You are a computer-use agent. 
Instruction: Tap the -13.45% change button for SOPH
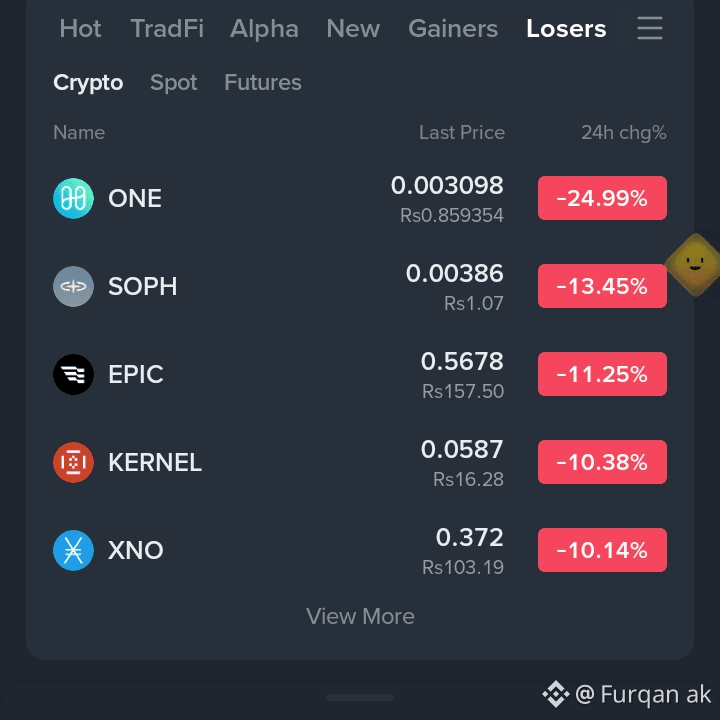click(x=602, y=286)
